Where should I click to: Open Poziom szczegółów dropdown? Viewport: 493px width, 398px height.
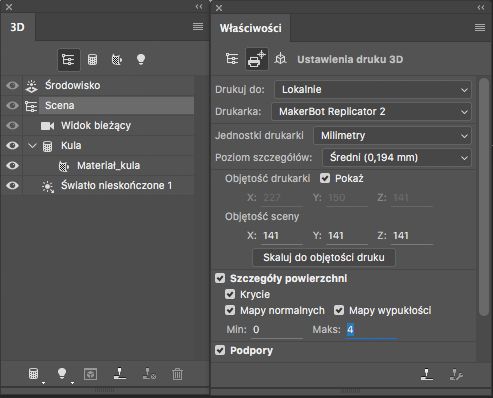397,158
